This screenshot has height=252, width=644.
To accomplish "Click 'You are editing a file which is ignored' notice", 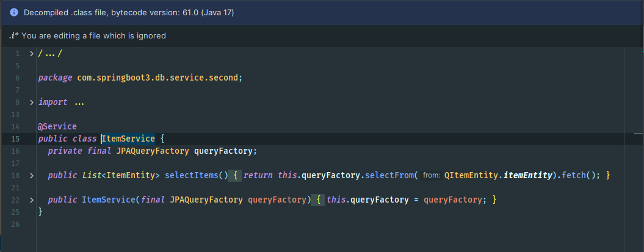I will point(93,36).
